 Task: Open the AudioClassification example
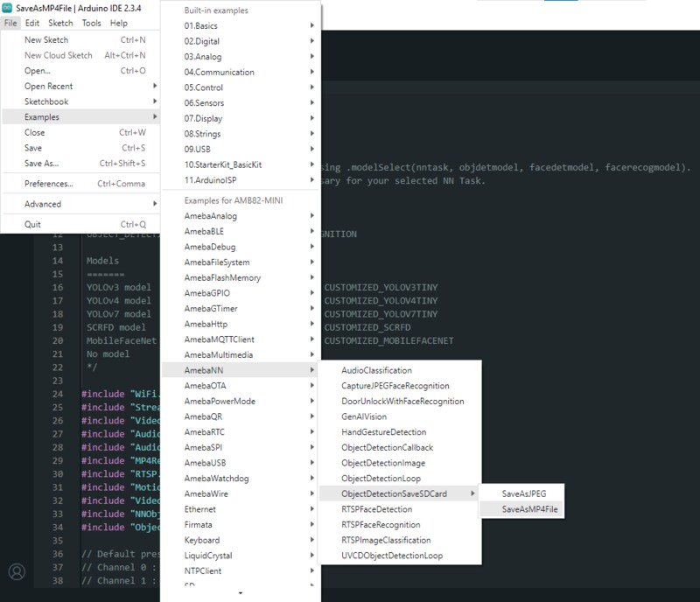tap(400, 370)
